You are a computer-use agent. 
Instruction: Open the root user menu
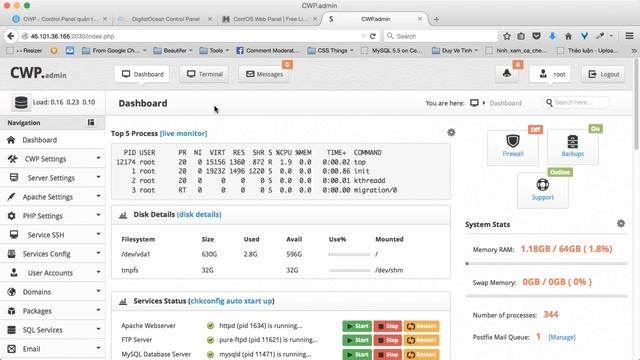pos(550,74)
